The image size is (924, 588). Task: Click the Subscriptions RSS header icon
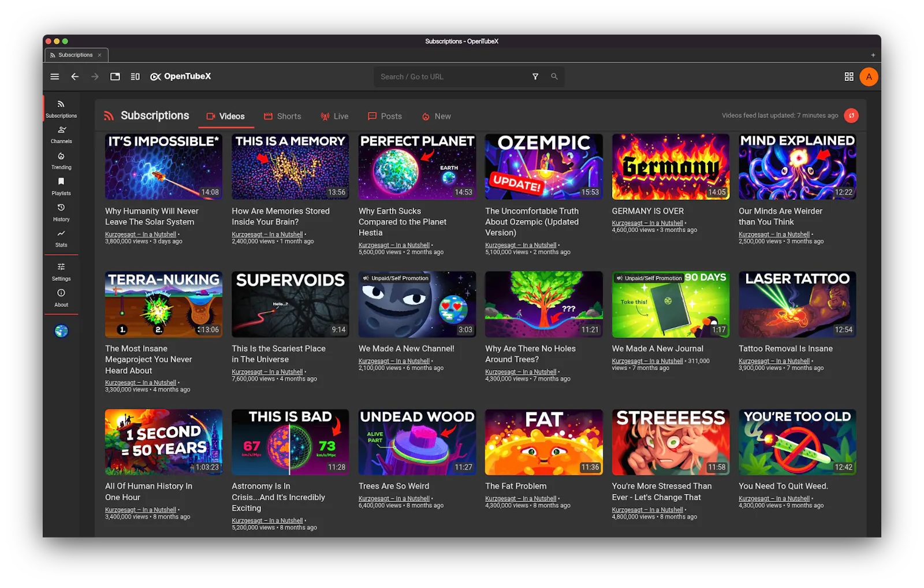click(109, 116)
